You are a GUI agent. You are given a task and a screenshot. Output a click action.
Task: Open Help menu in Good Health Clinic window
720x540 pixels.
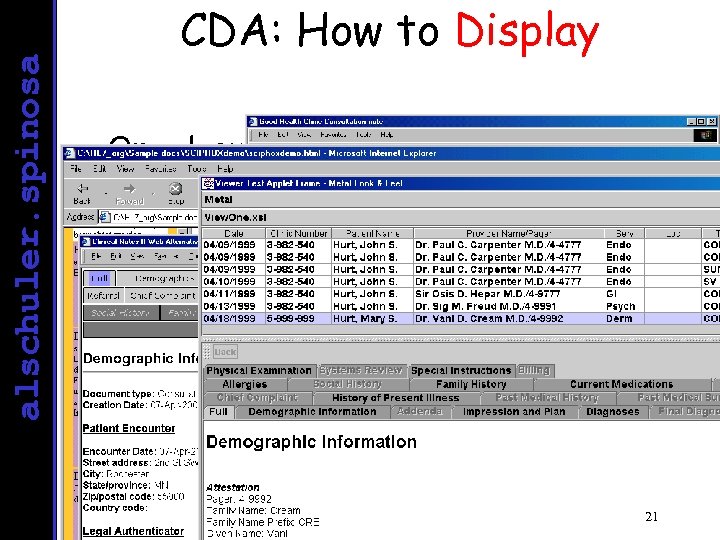386,135
